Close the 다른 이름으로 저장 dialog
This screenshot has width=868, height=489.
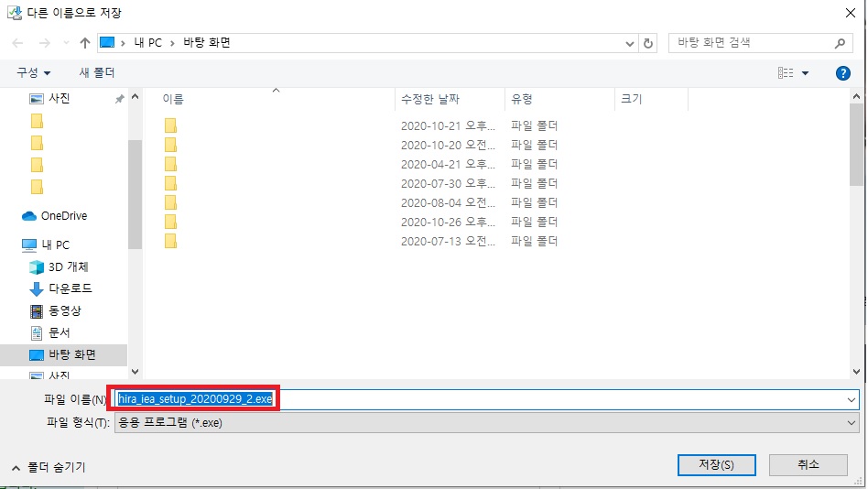[851, 13]
